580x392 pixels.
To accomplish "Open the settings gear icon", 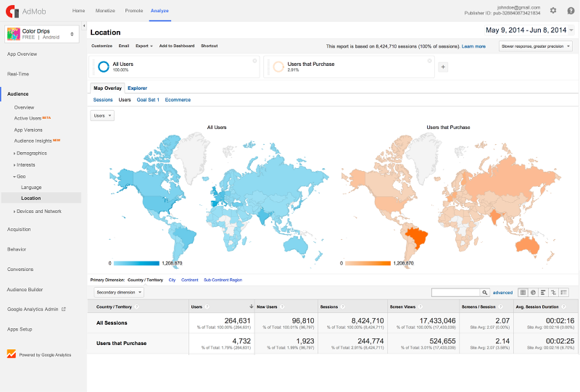I will [x=553, y=10].
